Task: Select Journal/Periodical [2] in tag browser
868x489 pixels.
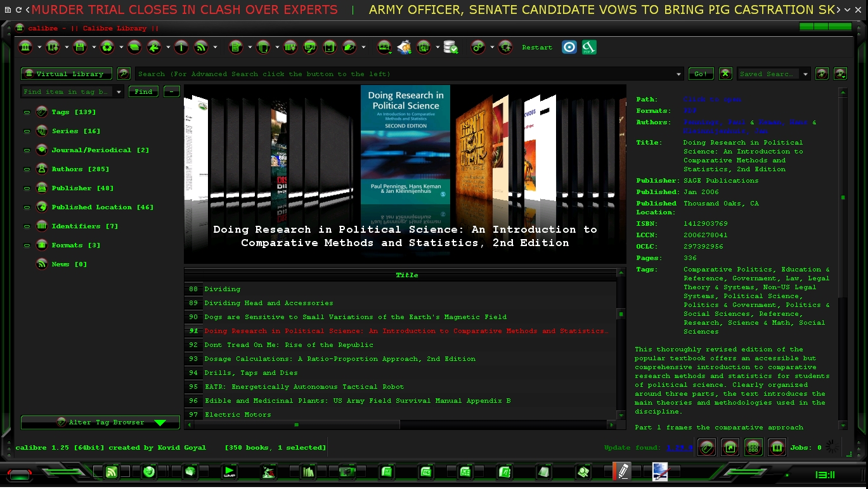Action: [100, 150]
